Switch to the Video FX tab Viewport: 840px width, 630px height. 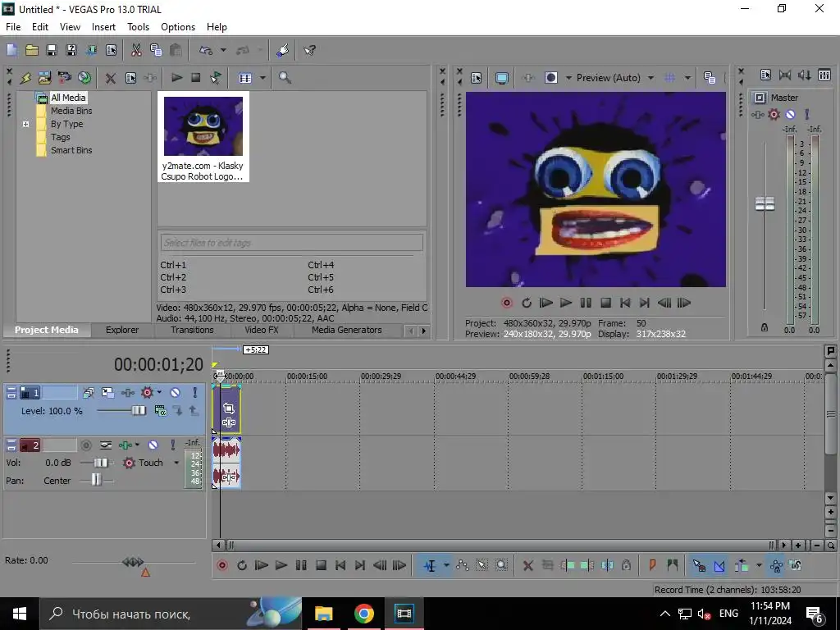tap(262, 330)
